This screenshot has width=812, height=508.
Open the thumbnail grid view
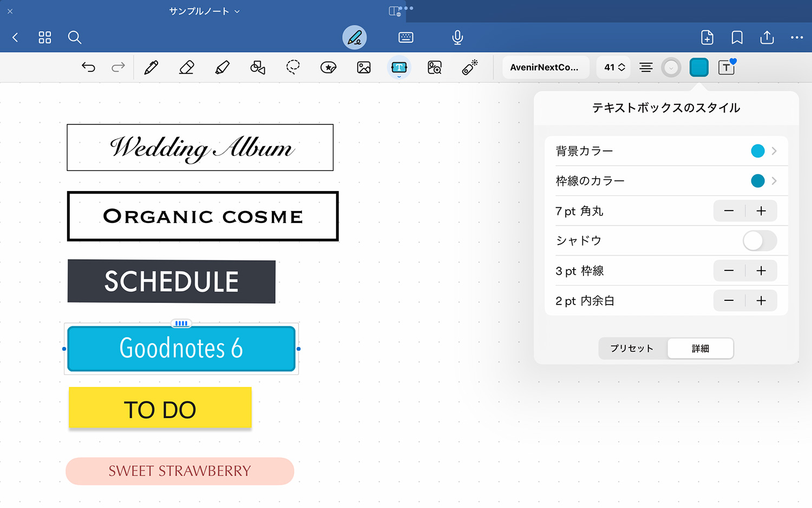45,37
